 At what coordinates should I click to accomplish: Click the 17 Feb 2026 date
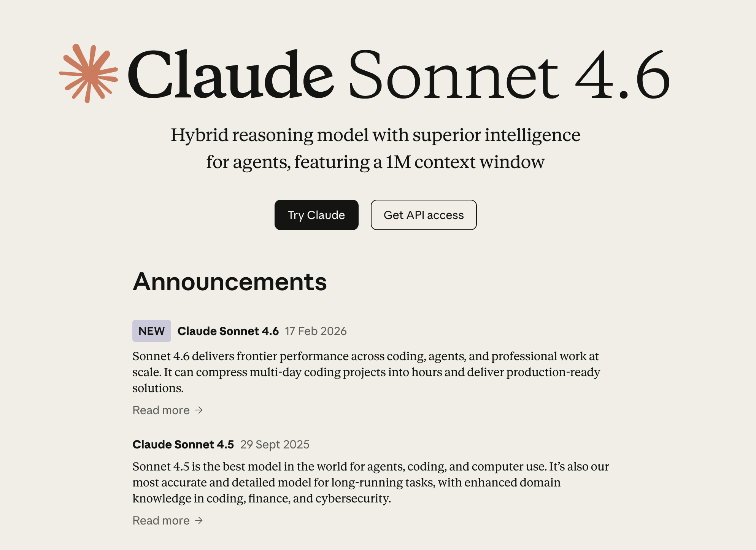point(316,331)
